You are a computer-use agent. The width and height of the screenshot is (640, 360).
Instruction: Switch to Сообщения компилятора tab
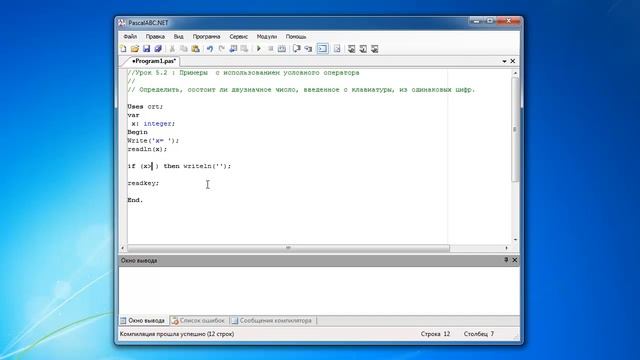(271, 321)
